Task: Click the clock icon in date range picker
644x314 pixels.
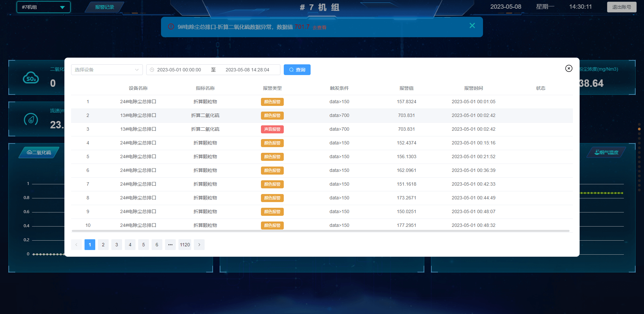Action: click(152, 70)
